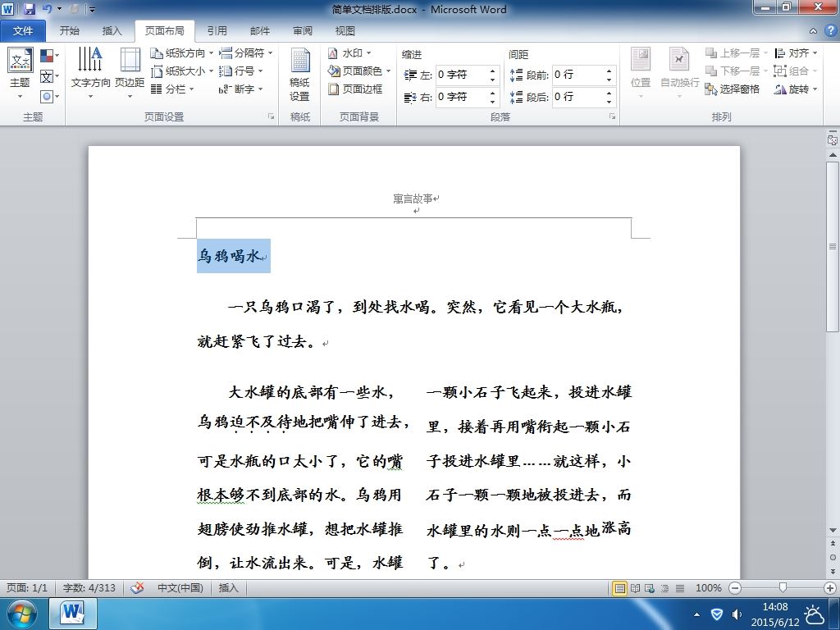Screen dimensions: 840x630
Task: Click 中文(中国) language indicator
Action: [180, 587]
